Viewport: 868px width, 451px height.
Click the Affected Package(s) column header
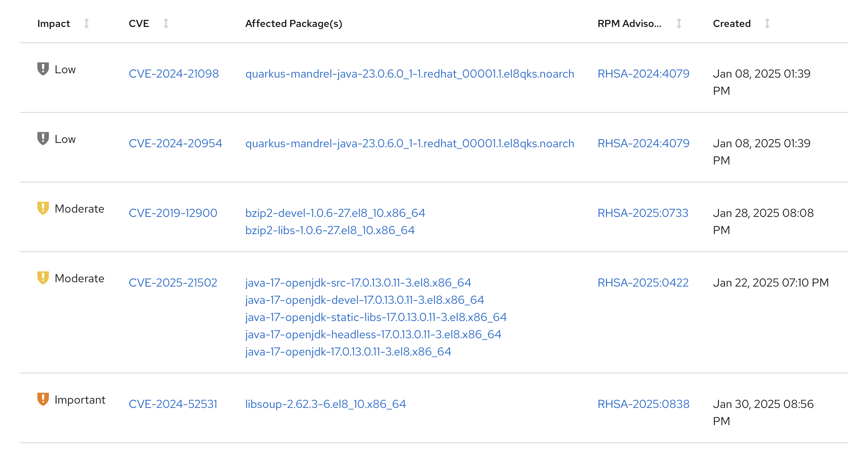tap(294, 24)
